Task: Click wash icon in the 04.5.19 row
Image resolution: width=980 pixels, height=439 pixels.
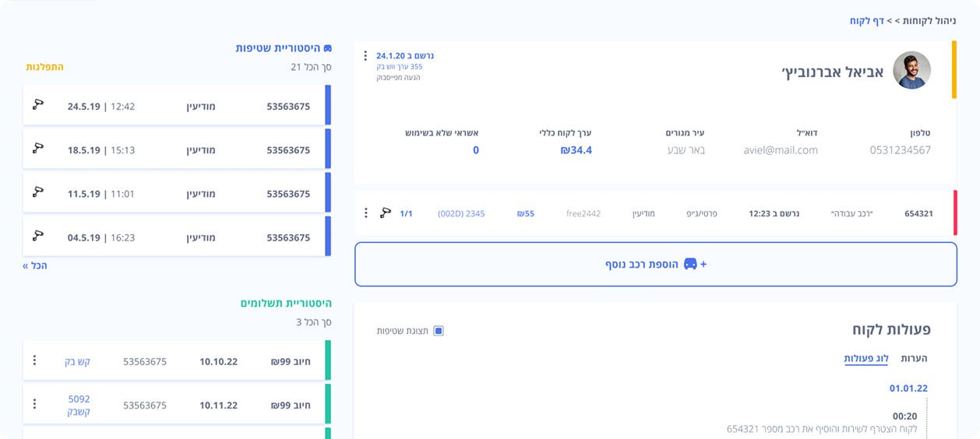Action: 37,236
